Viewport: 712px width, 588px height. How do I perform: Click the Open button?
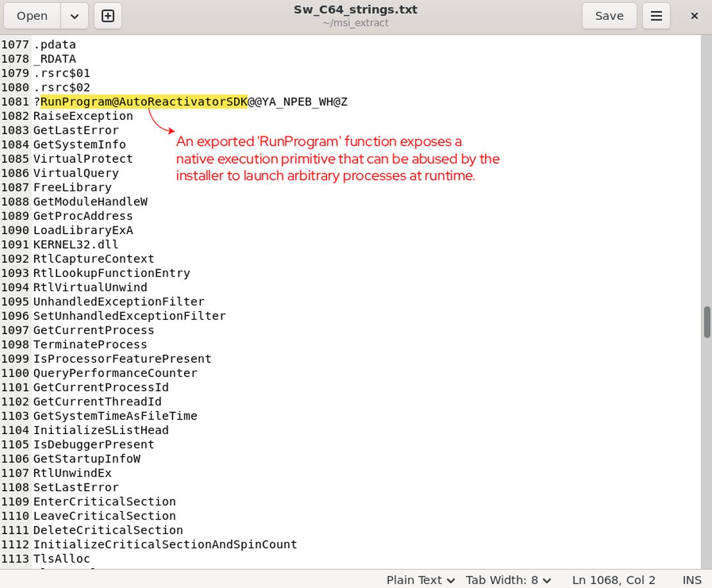[x=32, y=16]
